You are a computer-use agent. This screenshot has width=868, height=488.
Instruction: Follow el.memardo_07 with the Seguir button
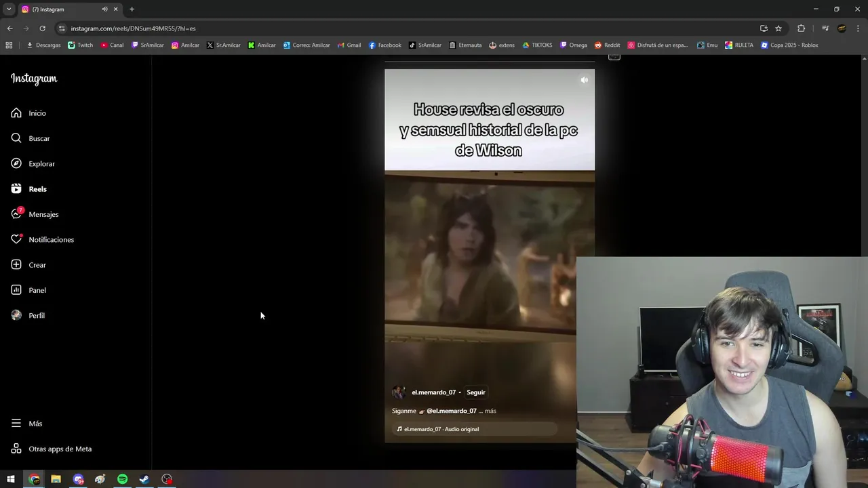coord(475,392)
